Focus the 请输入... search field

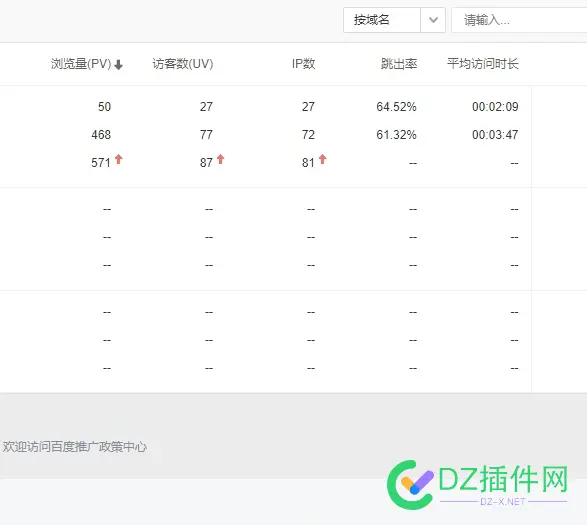[519, 20]
